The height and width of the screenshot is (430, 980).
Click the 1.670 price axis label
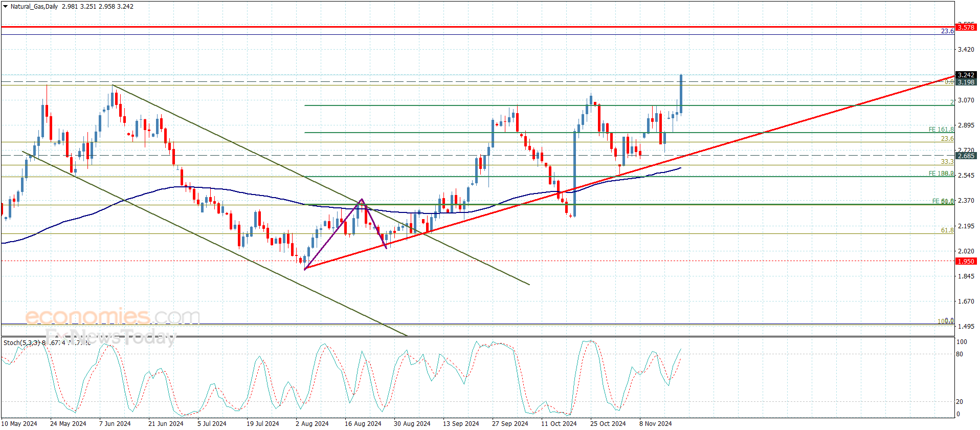tap(966, 302)
